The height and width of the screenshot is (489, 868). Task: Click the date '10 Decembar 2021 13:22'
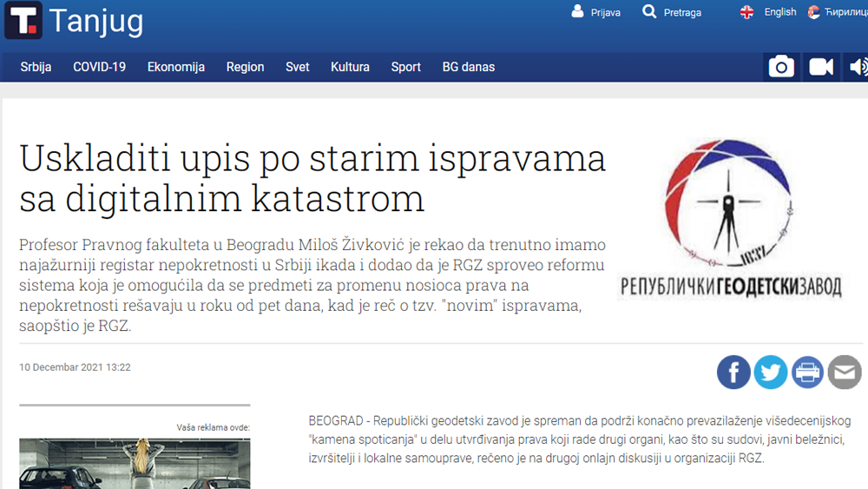(75, 367)
